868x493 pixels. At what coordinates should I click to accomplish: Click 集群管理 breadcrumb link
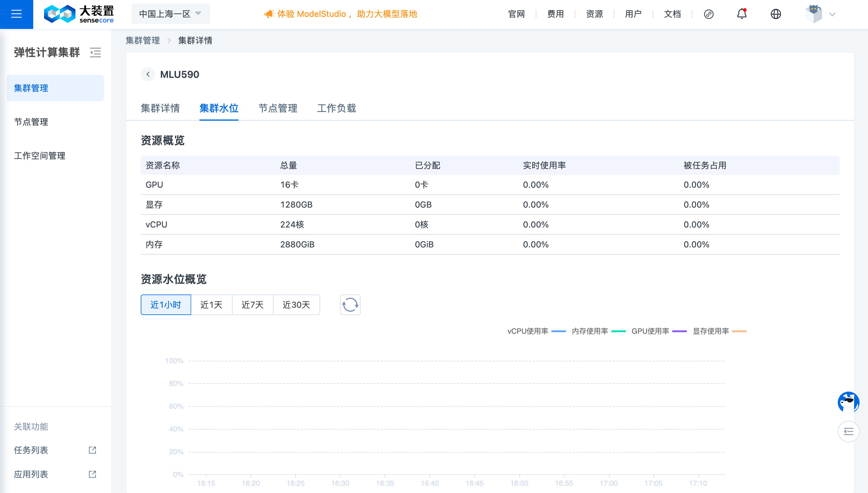143,40
